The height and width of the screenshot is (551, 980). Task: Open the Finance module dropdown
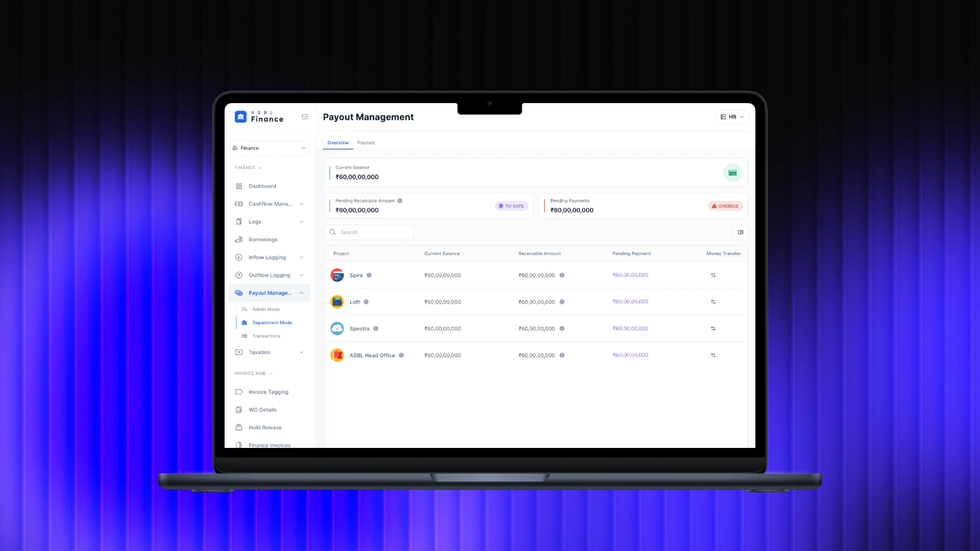[x=269, y=148]
